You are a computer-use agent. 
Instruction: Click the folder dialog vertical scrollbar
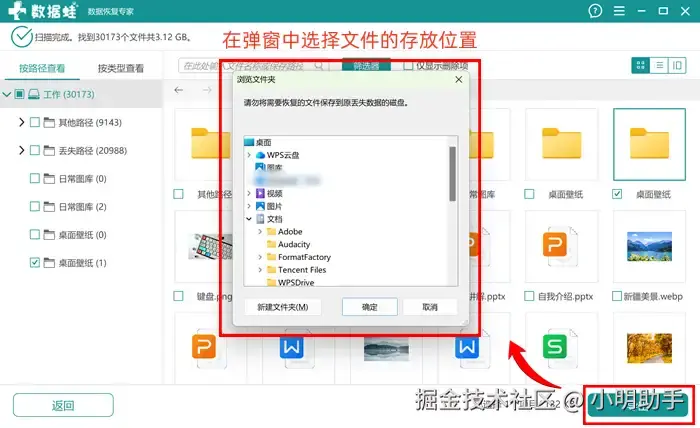pyautogui.click(x=453, y=174)
